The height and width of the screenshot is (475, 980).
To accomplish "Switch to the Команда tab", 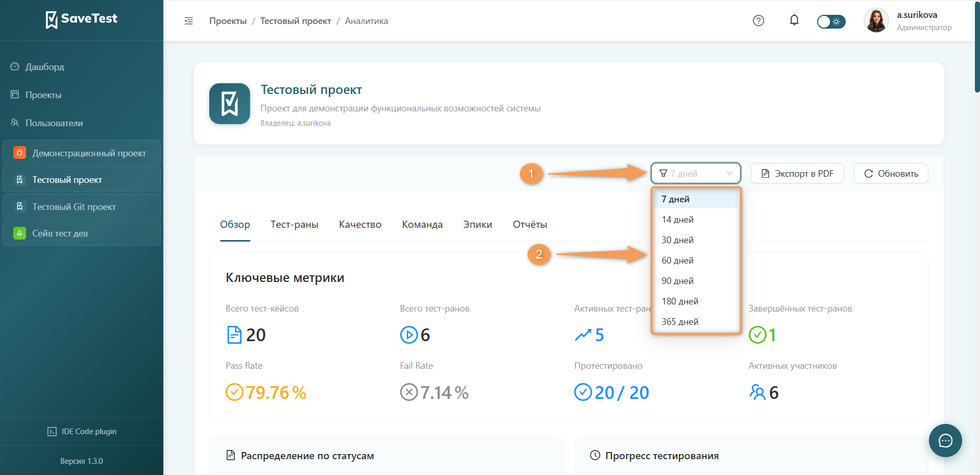I will click(422, 224).
